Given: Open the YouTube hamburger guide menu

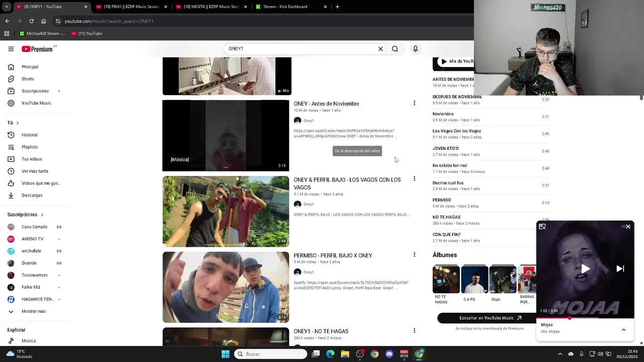Looking at the screenshot, I should click(11, 49).
